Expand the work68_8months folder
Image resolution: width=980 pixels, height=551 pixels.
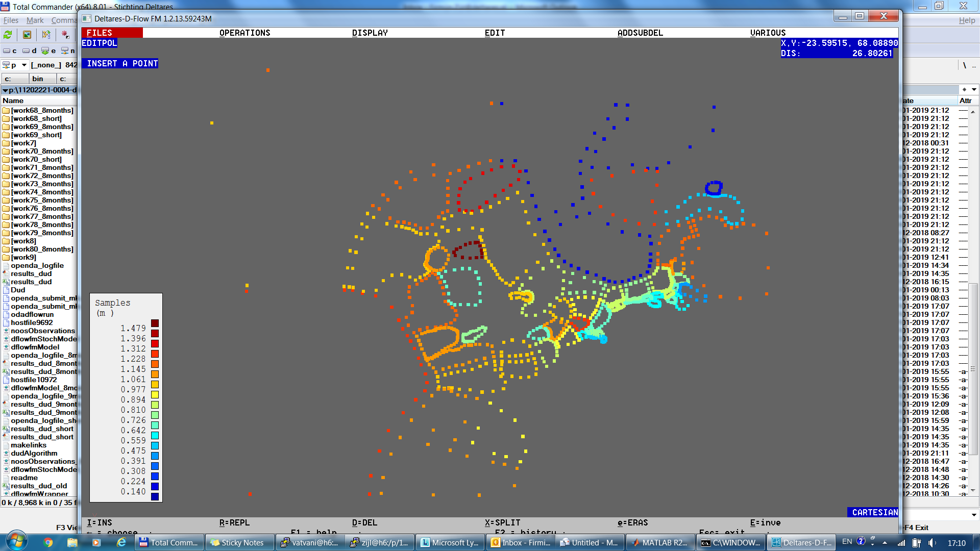click(39, 110)
